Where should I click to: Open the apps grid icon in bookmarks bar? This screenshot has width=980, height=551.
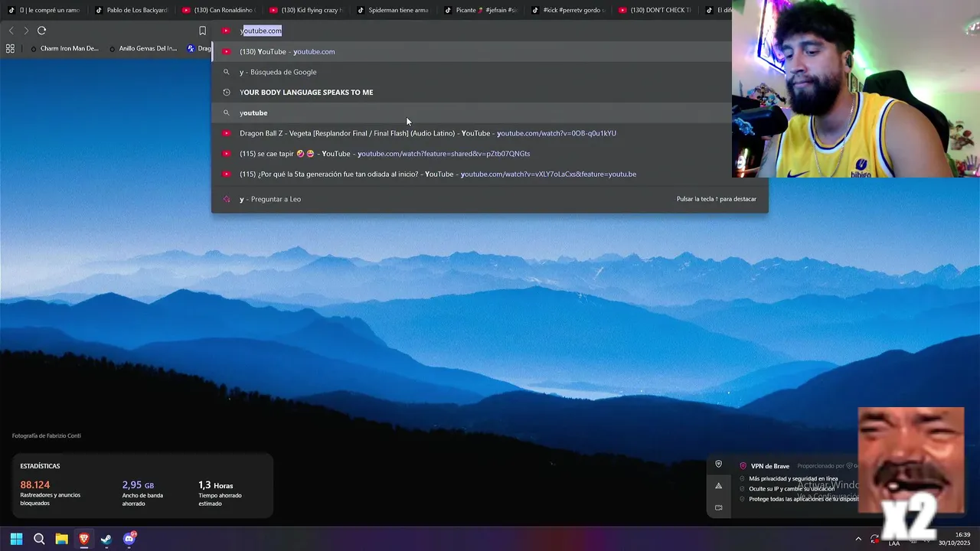(x=10, y=48)
